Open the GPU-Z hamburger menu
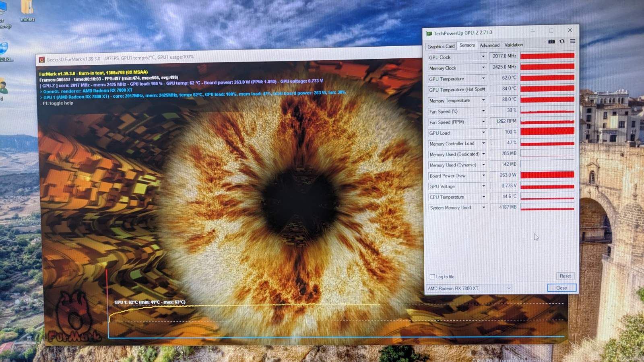The height and width of the screenshot is (362, 644). pos(572,41)
